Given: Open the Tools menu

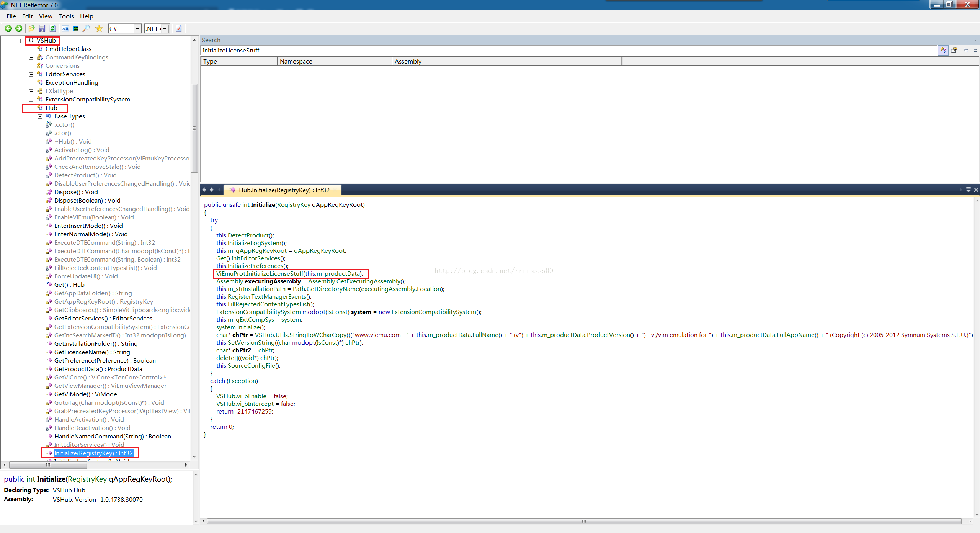Looking at the screenshot, I should 66,16.
